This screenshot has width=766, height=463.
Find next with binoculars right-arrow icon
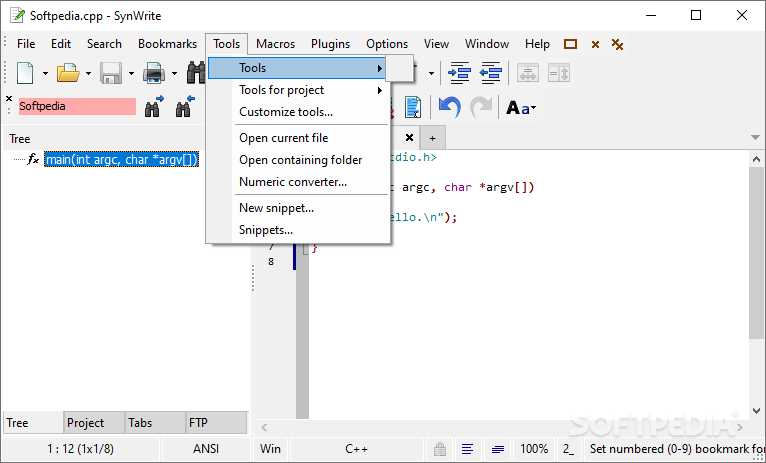[154, 106]
